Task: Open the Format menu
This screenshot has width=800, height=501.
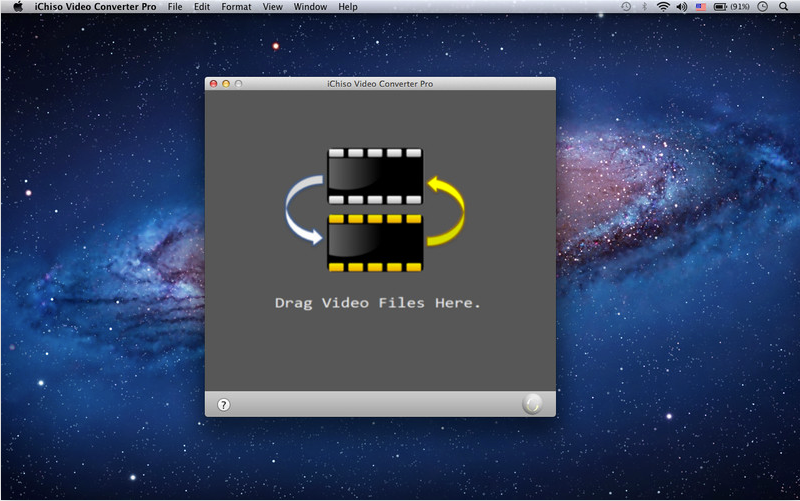Action: [236, 7]
